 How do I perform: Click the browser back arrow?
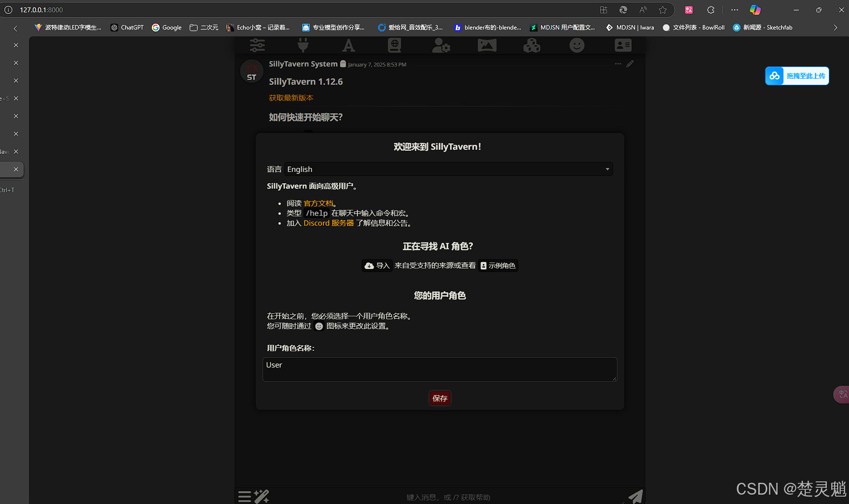[x=15, y=28]
